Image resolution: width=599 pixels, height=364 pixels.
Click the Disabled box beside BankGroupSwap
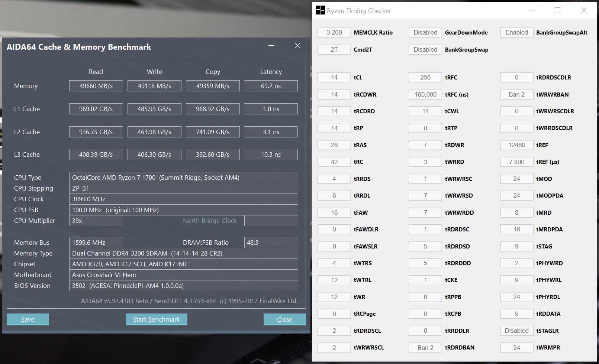coord(425,49)
